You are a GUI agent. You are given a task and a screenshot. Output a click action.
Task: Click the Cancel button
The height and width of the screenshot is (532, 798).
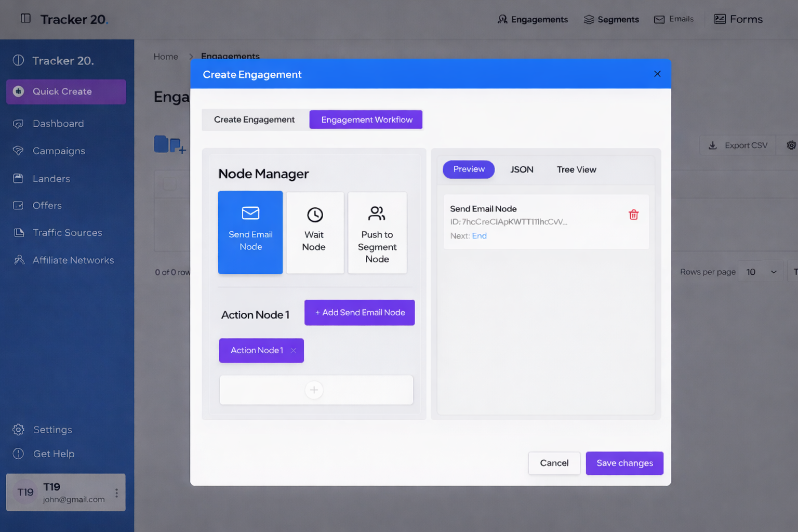click(x=554, y=463)
